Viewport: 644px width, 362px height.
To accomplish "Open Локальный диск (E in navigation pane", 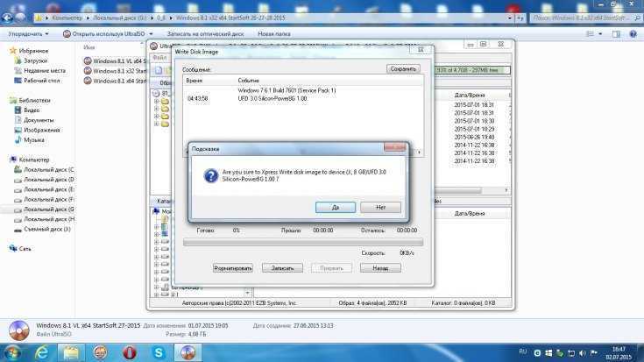I will point(45,189).
